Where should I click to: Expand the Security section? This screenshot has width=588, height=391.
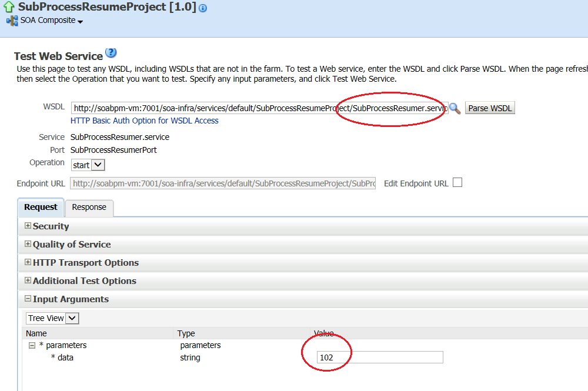[28, 226]
